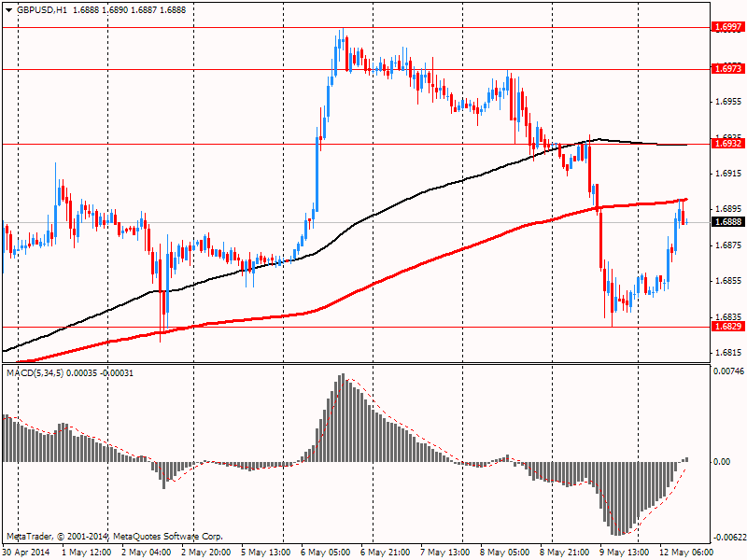This screenshot has width=747, height=560.
Task: Click the MACD(5,34,5) indicator label
Action: click(35, 372)
